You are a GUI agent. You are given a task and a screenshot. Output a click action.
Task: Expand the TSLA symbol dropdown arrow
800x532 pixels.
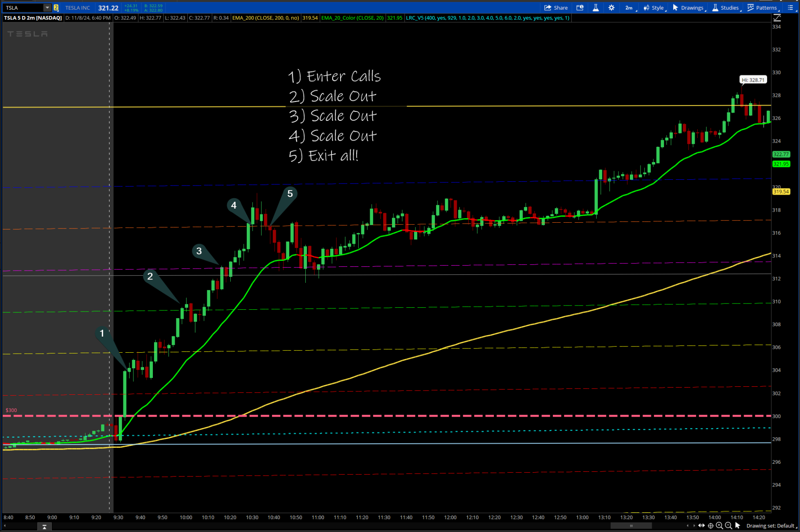[47, 8]
